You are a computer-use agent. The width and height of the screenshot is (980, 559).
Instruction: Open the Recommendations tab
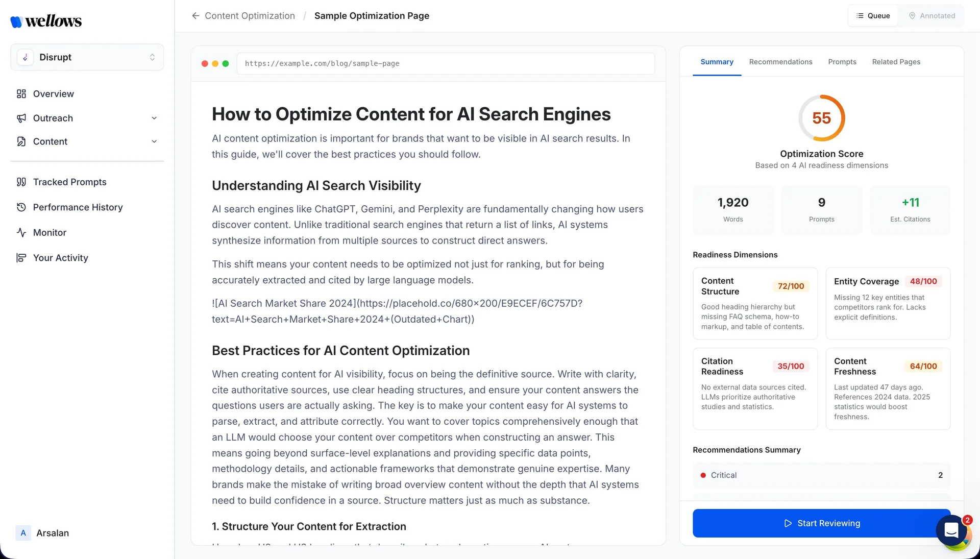pyautogui.click(x=780, y=62)
